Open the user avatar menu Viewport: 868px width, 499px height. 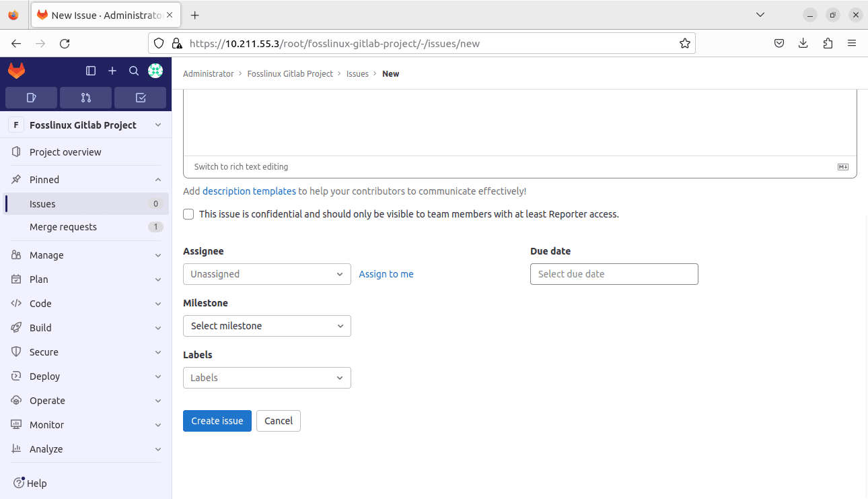(x=155, y=71)
